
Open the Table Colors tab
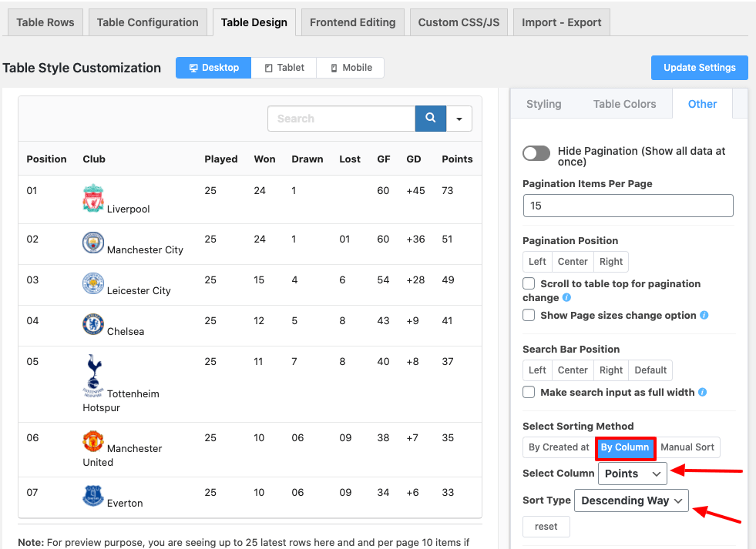[x=624, y=104]
